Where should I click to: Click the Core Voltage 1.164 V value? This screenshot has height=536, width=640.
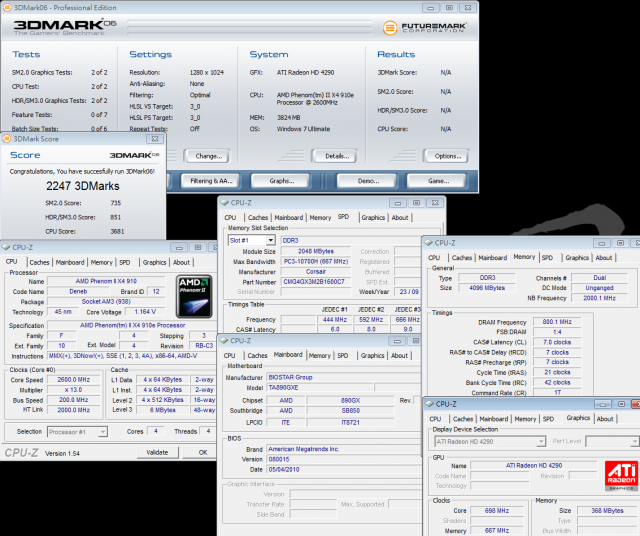[x=145, y=311]
